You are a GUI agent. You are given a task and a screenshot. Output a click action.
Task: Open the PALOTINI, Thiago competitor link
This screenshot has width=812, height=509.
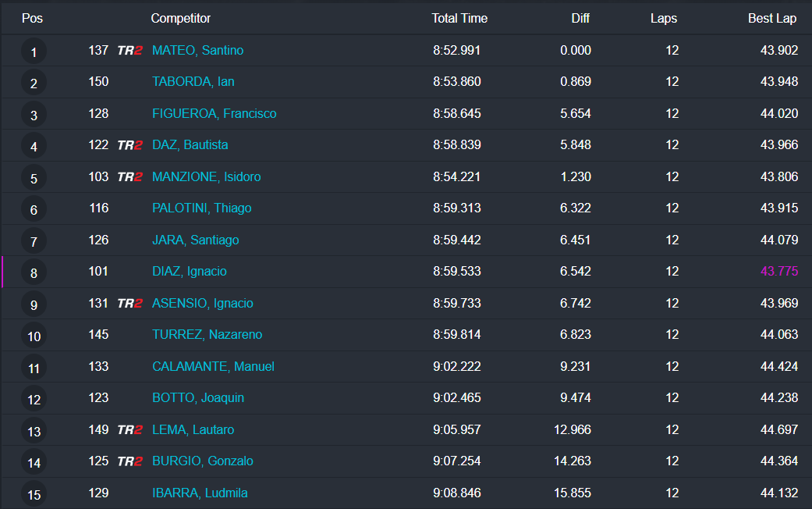[201, 208]
